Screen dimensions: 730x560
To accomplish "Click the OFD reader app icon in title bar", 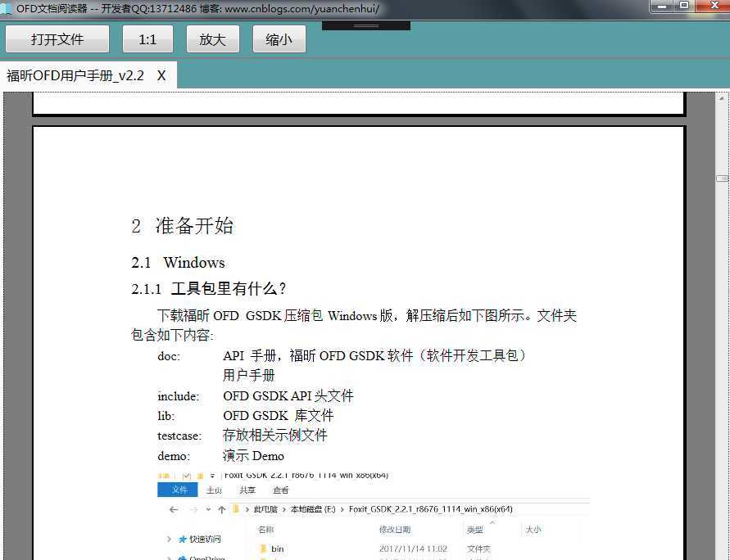I will 6,8.
